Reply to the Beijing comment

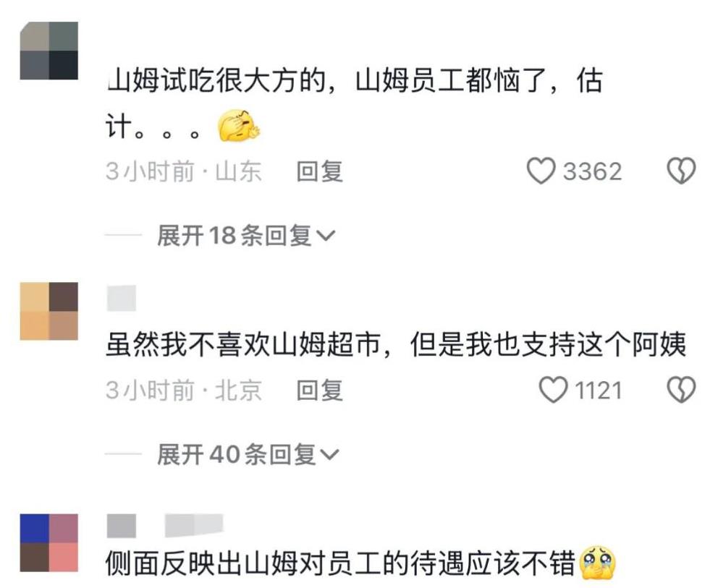click(x=320, y=390)
